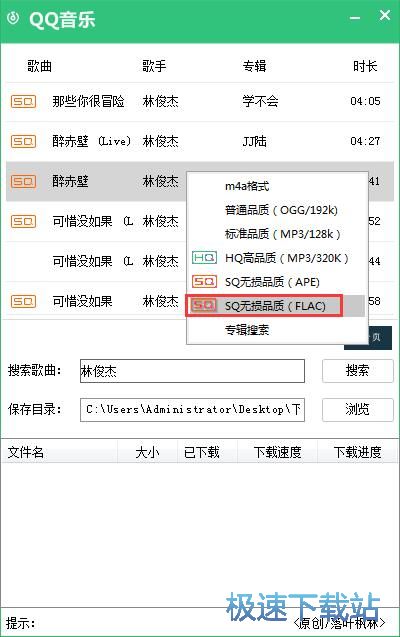The image size is (400, 637).
Task: Click the 时长 column header
Action: (365, 66)
